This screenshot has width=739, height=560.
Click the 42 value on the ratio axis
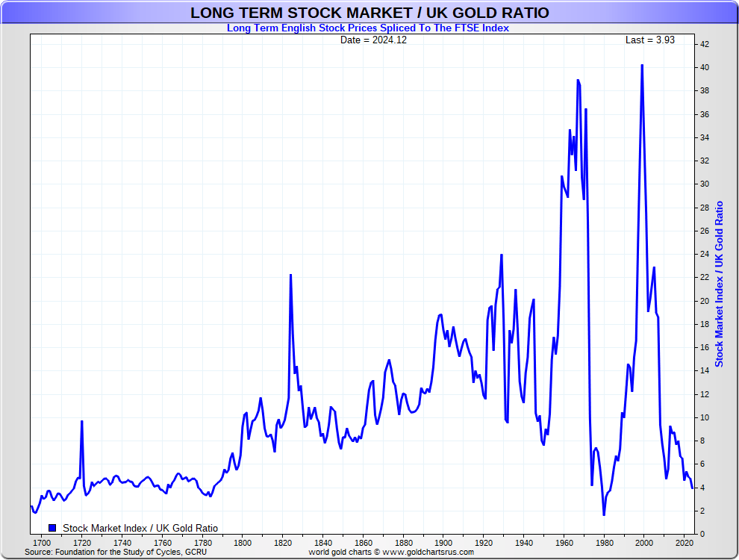[x=705, y=44]
